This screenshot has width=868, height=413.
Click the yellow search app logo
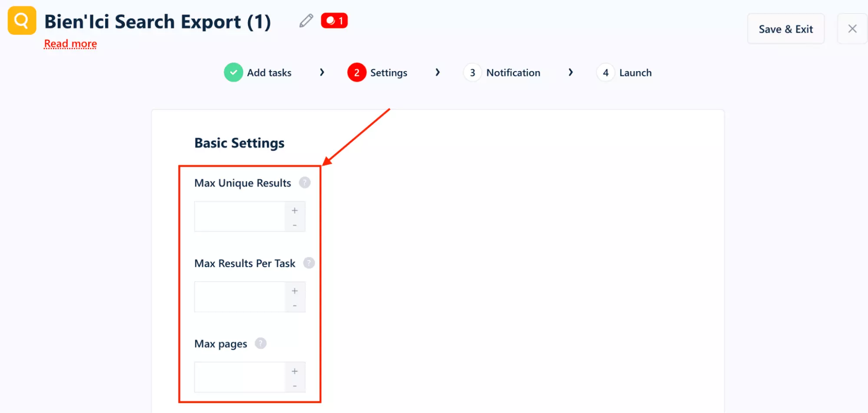(21, 20)
